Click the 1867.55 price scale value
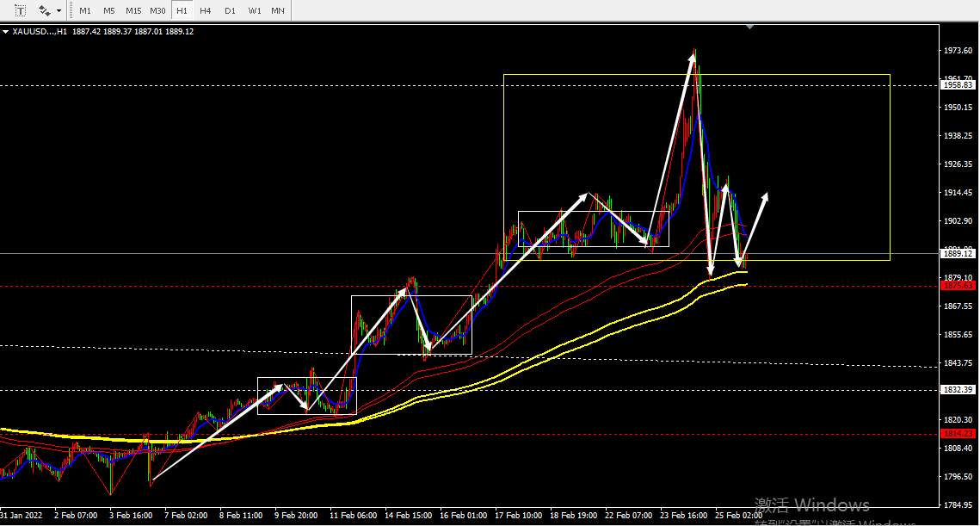Viewport: 980px width, 526px height. pos(958,306)
